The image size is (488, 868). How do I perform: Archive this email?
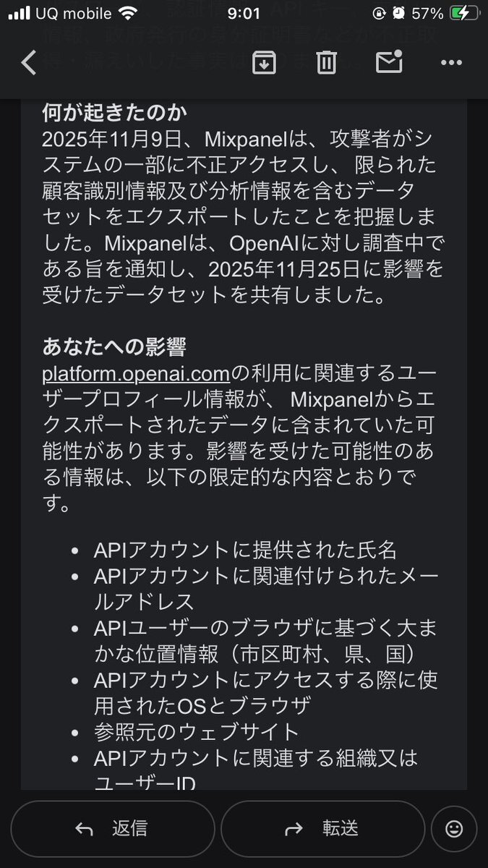coord(264,63)
